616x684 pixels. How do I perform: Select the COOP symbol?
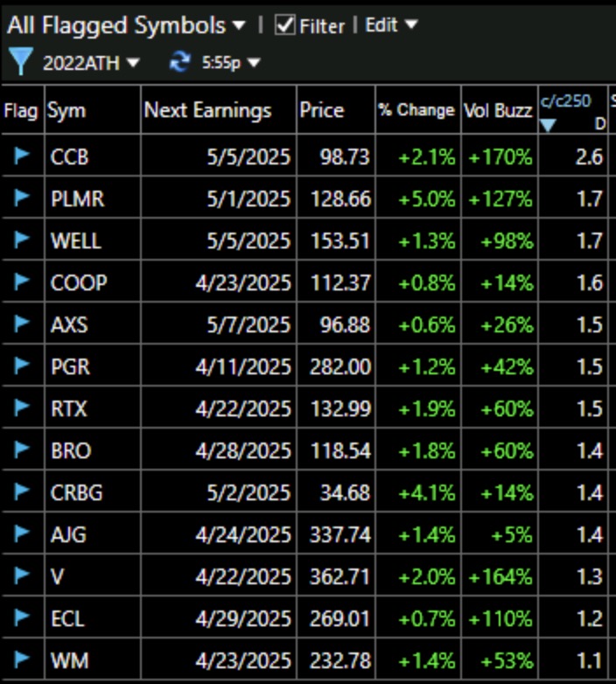coord(79,283)
